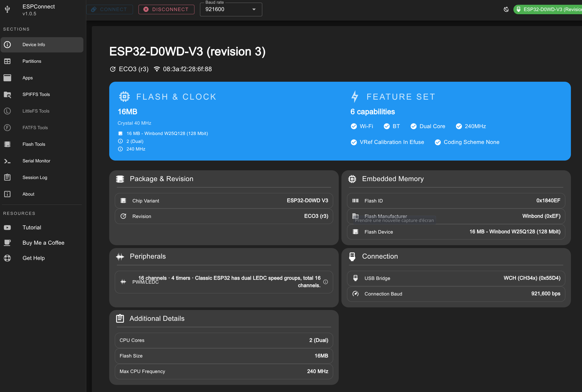Click the Tutorial video play icon

coord(7,228)
